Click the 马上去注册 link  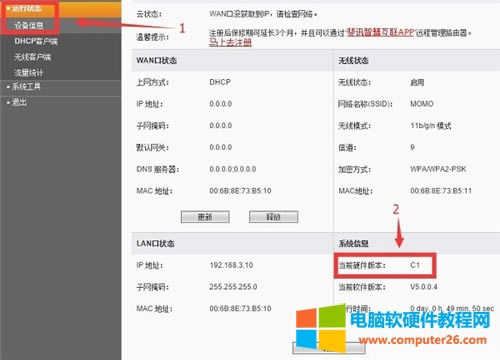point(230,42)
